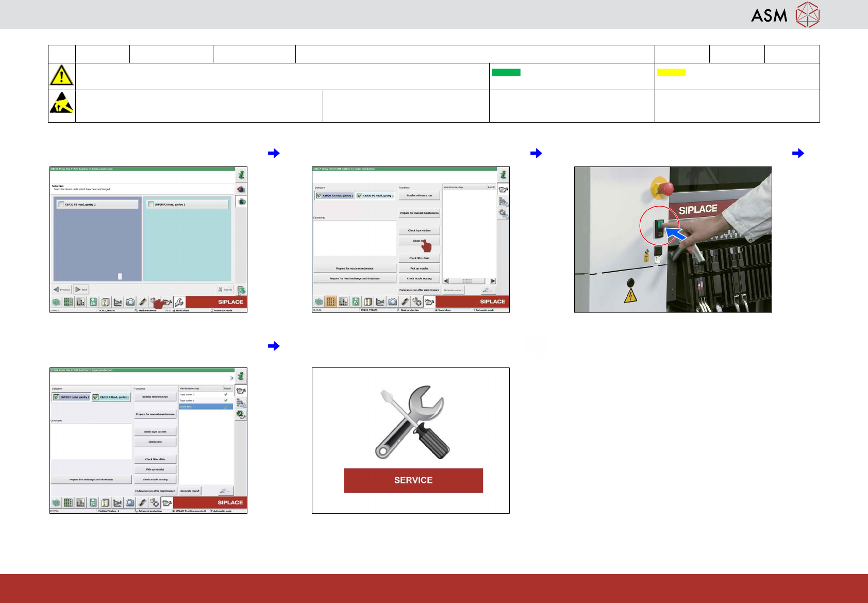The height and width of the screenshot is (603, 868).
Task: Click Prepare for nozzle maintenance button
Action: pos(355,269)
